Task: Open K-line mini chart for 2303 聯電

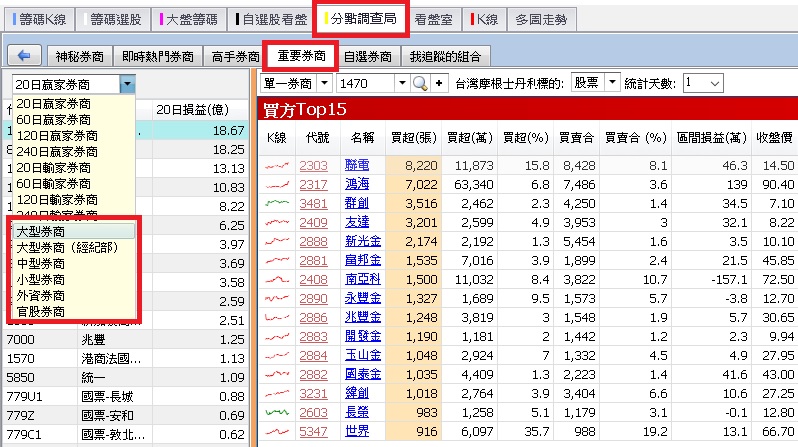Action: 277,165
